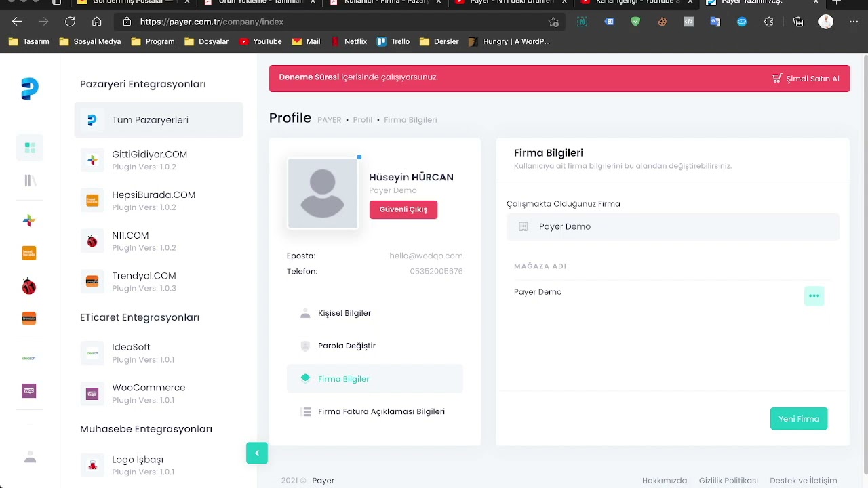Open the YouTube bookmark
Viewport: 868px width, 488px height.
(x=260, y=41)
